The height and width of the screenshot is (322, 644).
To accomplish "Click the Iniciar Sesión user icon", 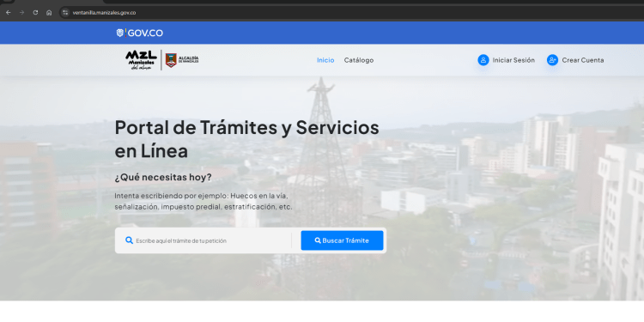I will 483,60.
